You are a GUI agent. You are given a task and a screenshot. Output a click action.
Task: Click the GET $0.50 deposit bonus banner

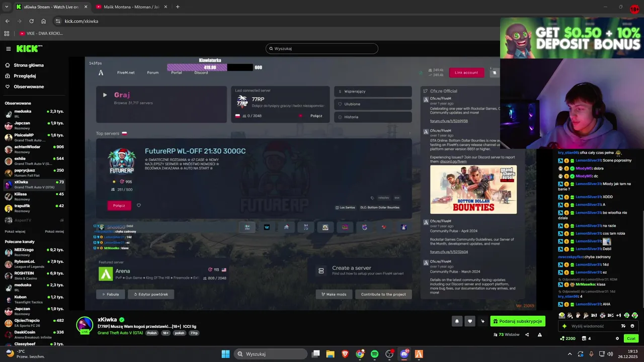[572, 38]
